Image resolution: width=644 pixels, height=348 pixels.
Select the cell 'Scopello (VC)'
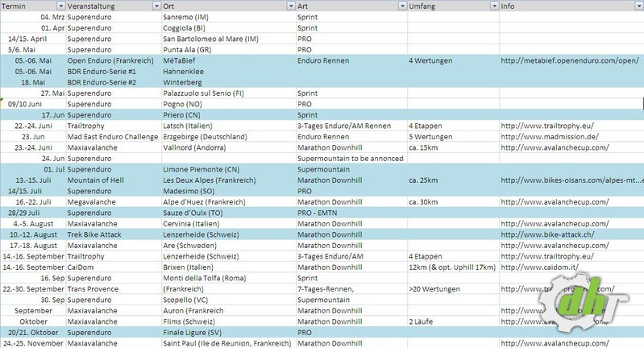coord(229,300)
